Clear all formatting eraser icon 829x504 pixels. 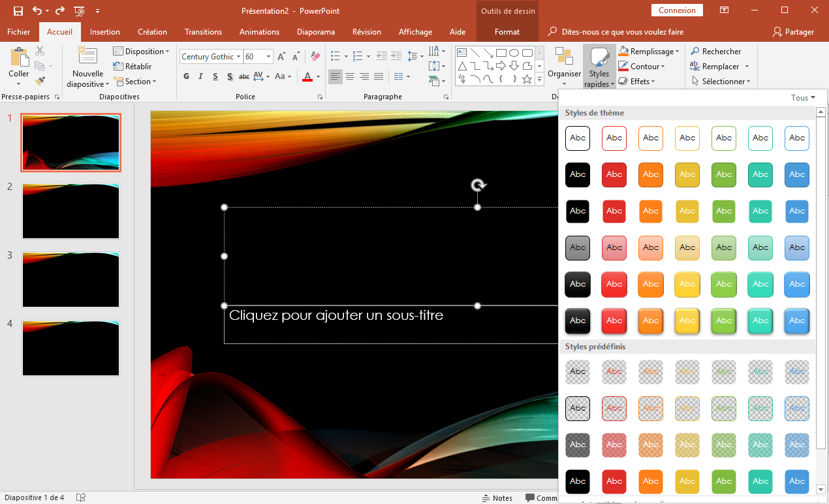(316, 57)
